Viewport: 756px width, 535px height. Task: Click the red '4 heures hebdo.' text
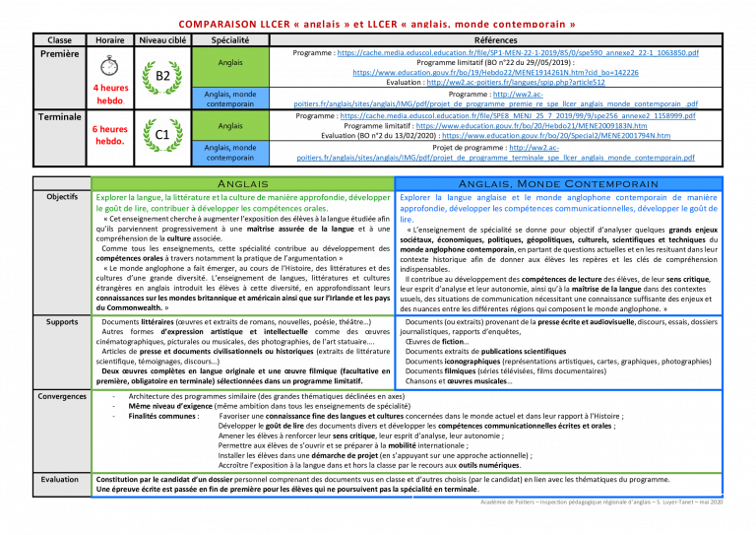[x=109, y=94]
